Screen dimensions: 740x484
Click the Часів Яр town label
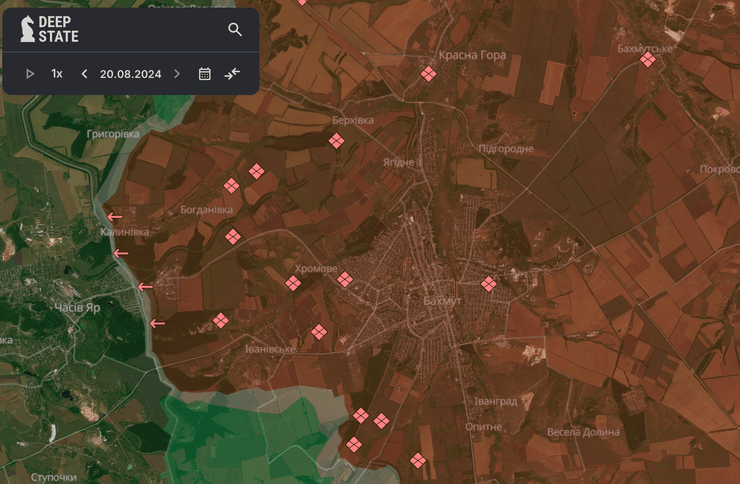pos(77,308)
